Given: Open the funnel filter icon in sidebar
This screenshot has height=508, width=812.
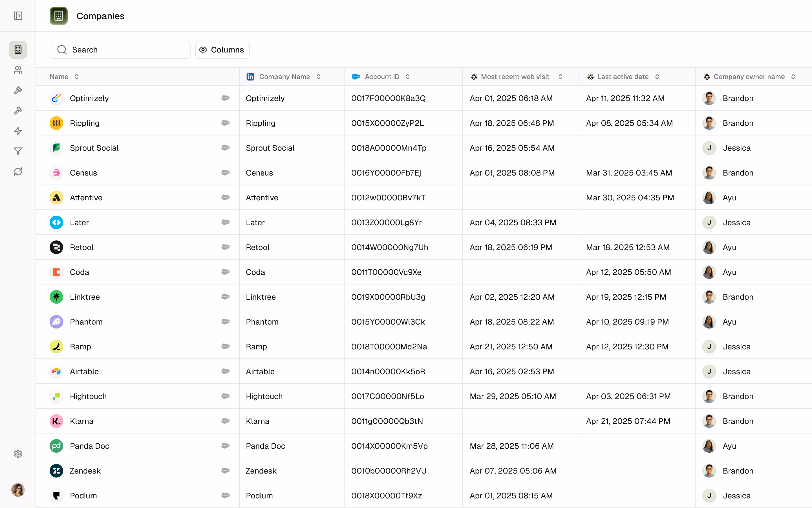Looking at the screenshot, I should 18,151.
